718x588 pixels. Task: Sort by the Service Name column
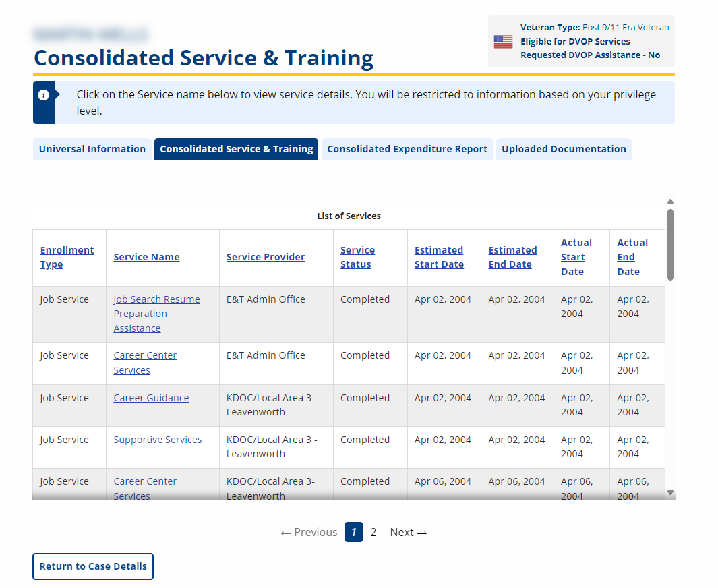[146, 257]
